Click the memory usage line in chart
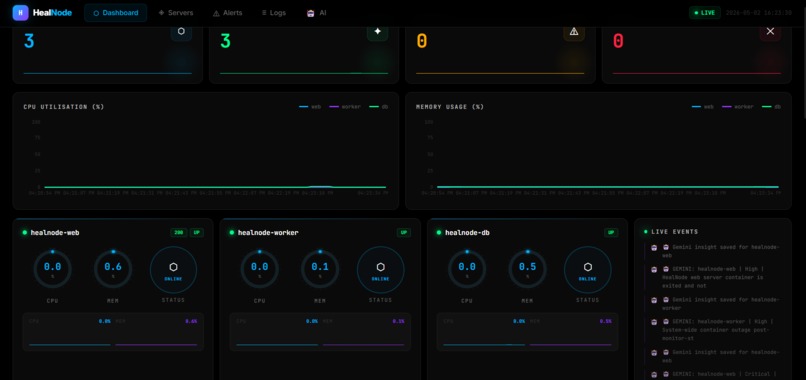The image size is (806, 380). pyautogui.click(x=608, y=187)
